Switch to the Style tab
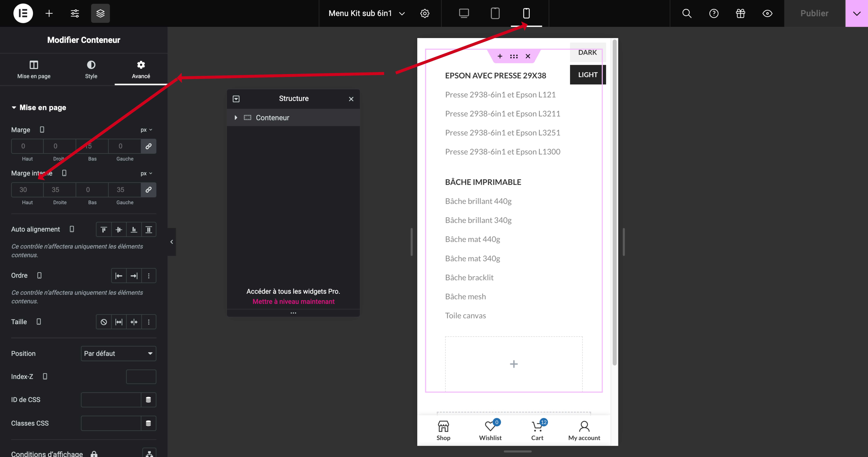 tap(91, 70)
